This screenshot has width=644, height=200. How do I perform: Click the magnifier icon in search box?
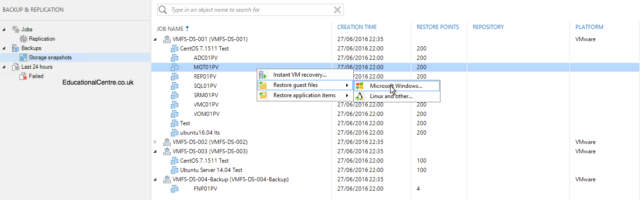pos(162,9)
